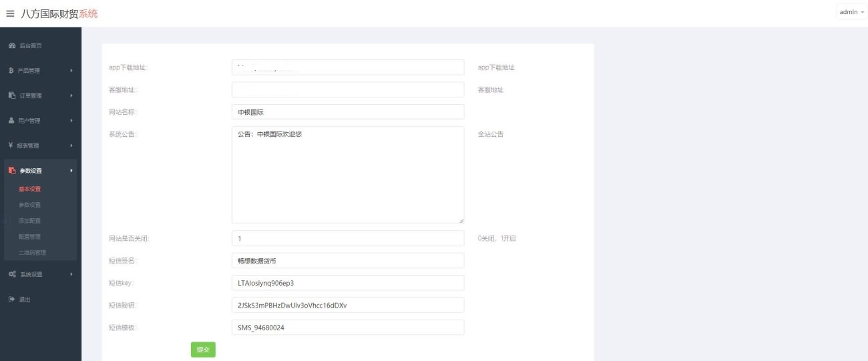Screen dimensions: 868x361
Task: Expand the 产品管理 submenu arrow
Action: (x=70, y=70)
